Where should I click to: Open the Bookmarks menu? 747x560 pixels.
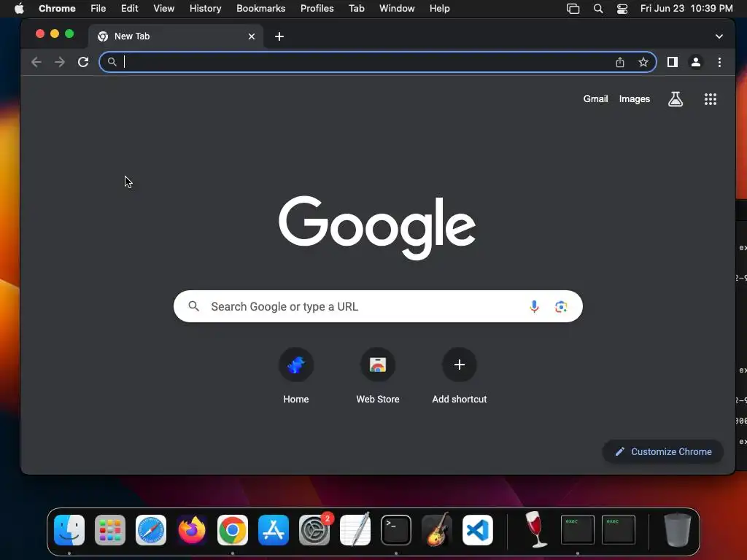(260, 8)
